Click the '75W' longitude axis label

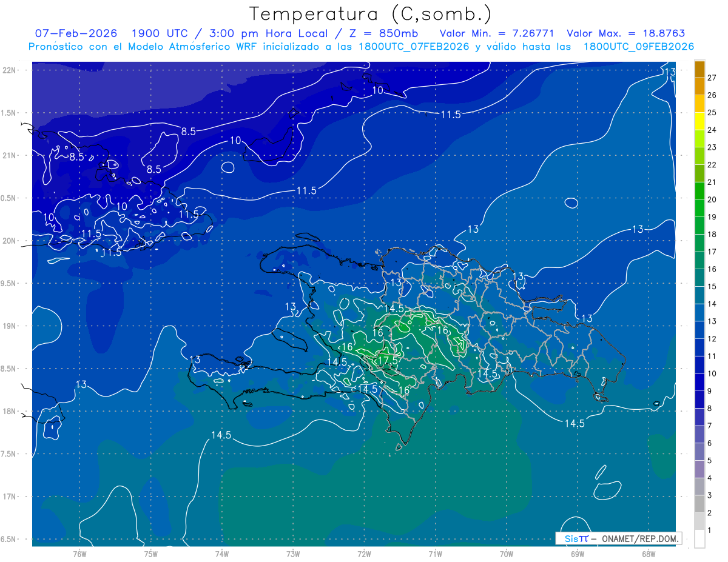151,554
